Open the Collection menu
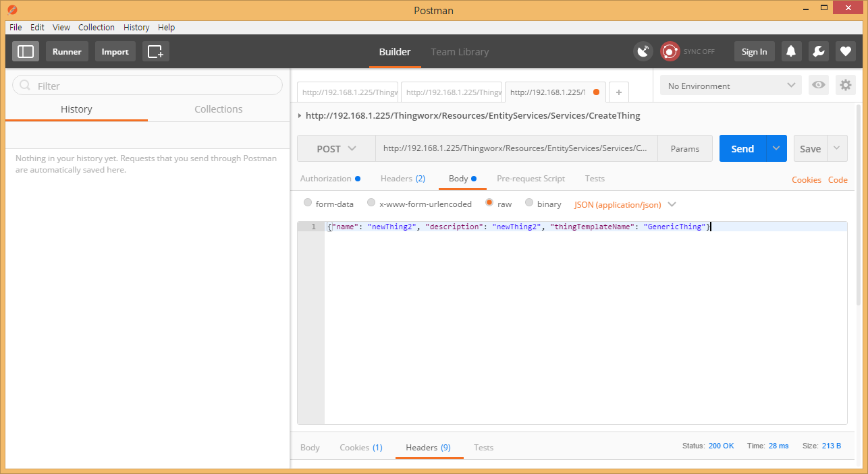Image resolution: width=868 pixels, height=474 pixels. pos(97,27)
